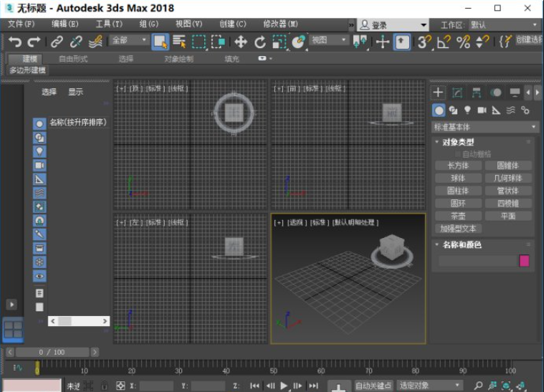
Task: Toggle Spinner Snap button
Action: click(482, 42)
